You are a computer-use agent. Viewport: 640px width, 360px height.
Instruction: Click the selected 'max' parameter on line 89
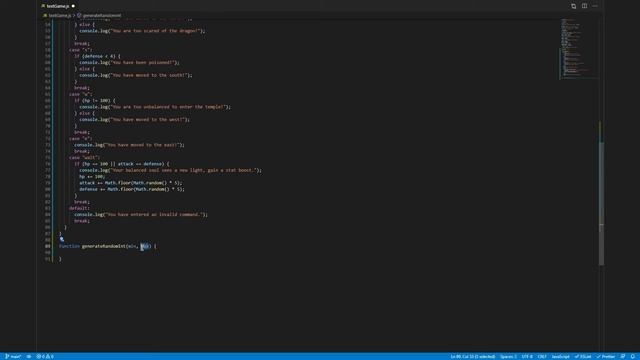pos(145,246)
